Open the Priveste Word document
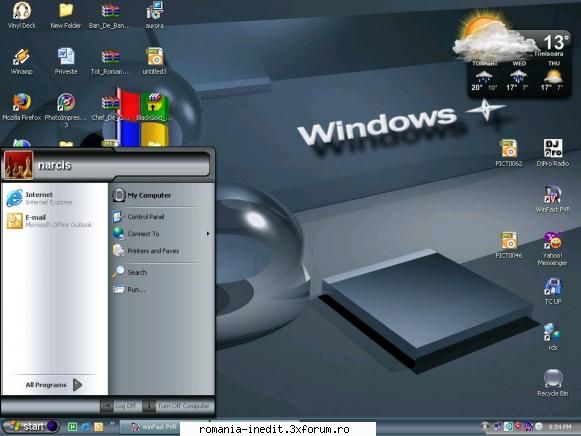581x436 pixels. (66, 61)
